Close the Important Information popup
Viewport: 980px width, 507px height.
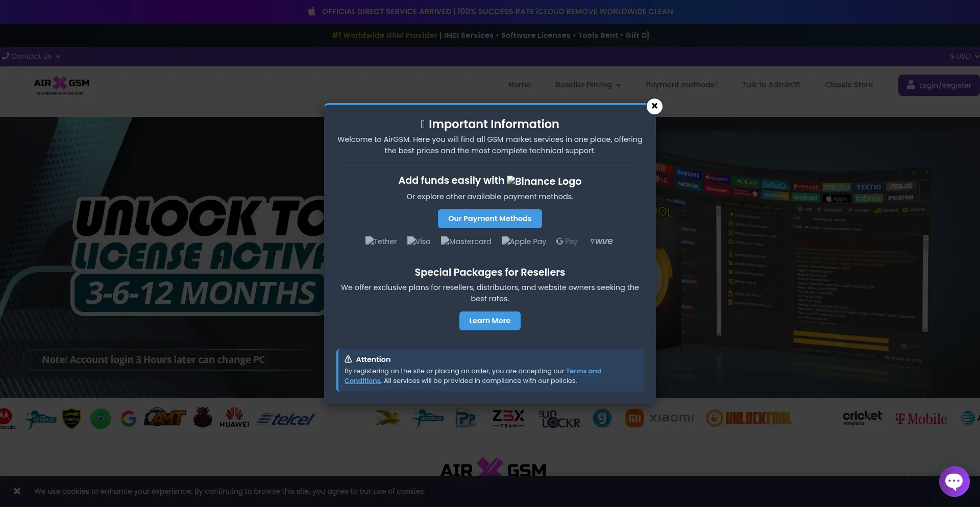tap(654, 106)
